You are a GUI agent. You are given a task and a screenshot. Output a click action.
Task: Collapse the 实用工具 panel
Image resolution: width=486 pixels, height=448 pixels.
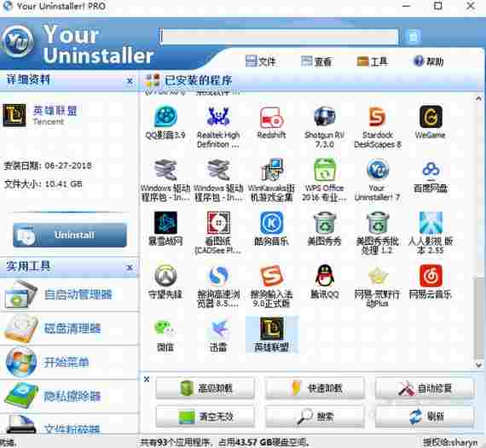130,267
